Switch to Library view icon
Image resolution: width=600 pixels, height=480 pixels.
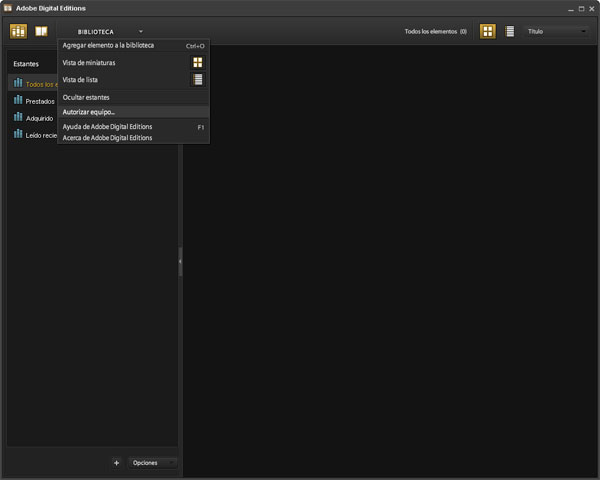(18, 31)
